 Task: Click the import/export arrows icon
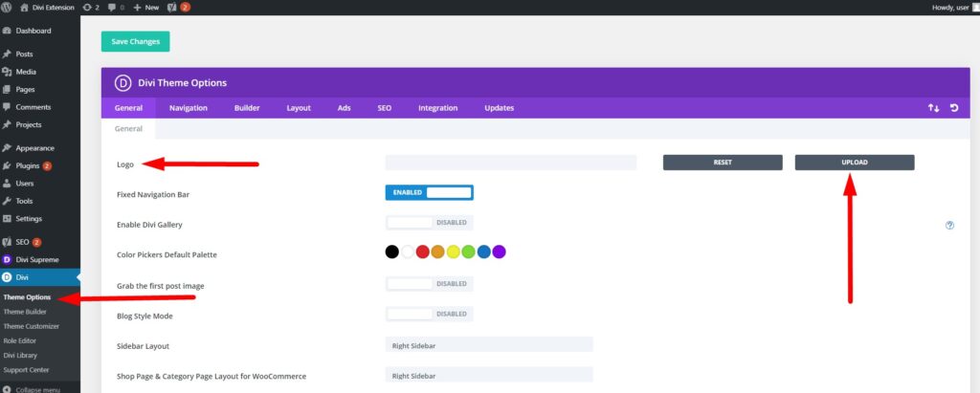pyautogui.click(x=933, y=108)
